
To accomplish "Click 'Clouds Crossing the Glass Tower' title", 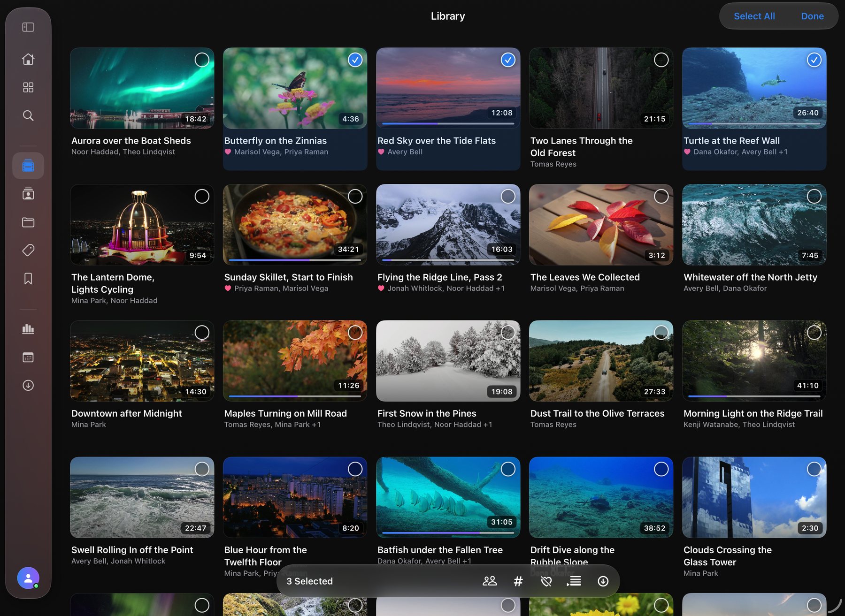I will pos(728,556).
